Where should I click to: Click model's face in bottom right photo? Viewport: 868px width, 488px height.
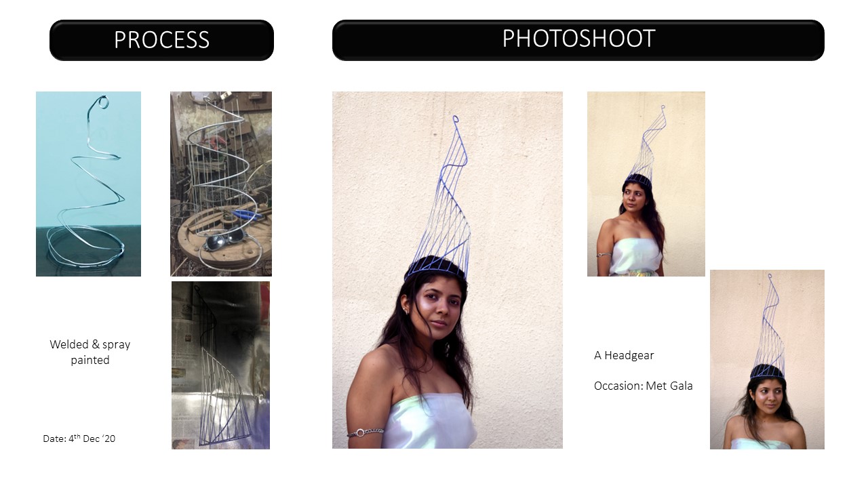tap(765, 399)
